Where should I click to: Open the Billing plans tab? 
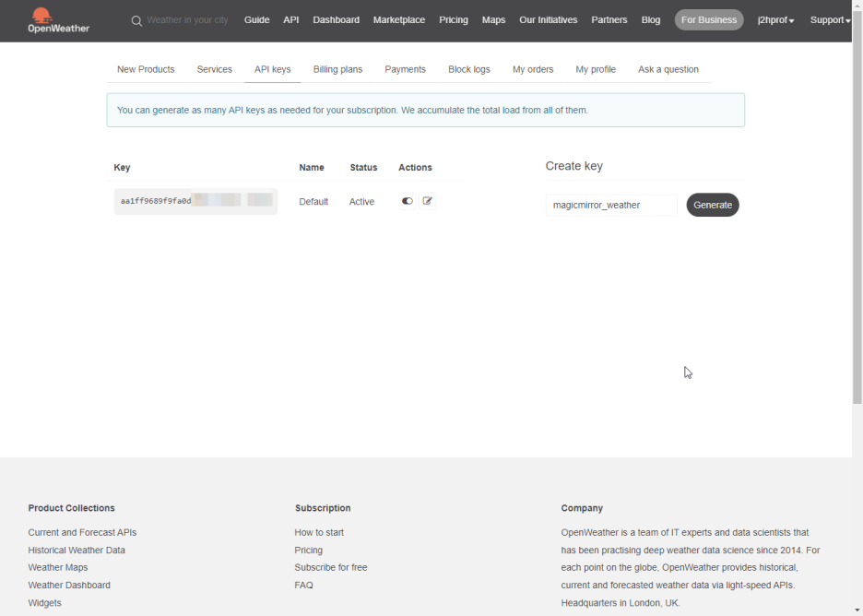click(338, 69)
